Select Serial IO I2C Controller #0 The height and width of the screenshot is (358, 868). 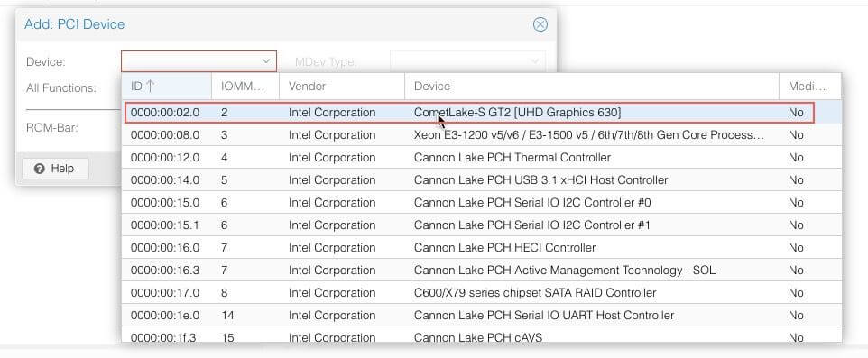[x=482, y=203]
